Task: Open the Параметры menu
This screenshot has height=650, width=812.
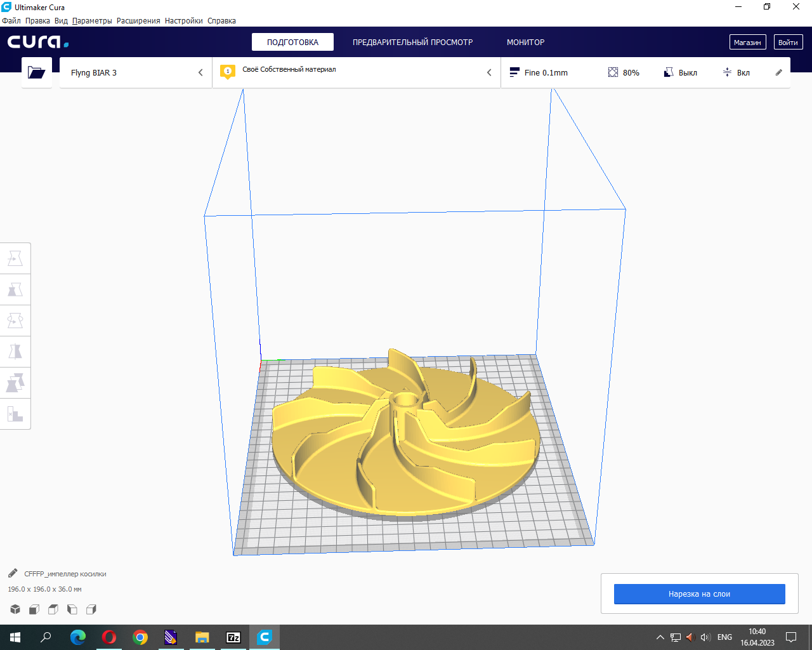Action: point(92,21)
